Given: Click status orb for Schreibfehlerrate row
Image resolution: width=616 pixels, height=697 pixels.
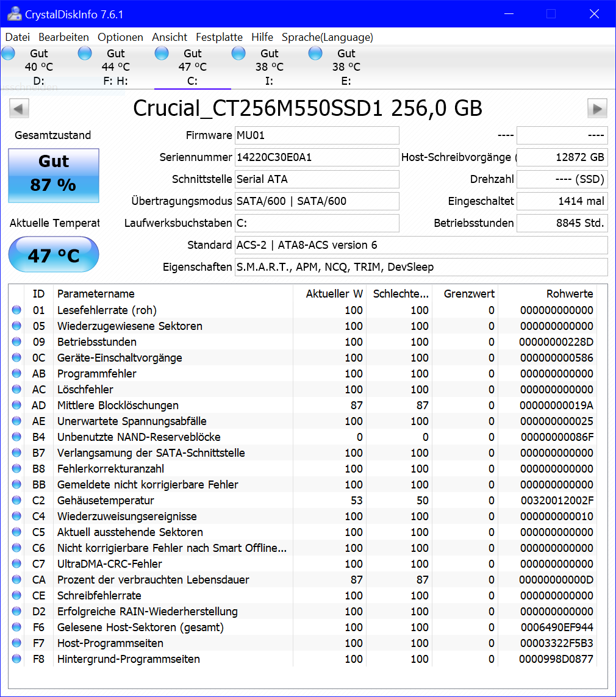Looking at the screenshot, I should pyautogui.click(x=16, y=595).
